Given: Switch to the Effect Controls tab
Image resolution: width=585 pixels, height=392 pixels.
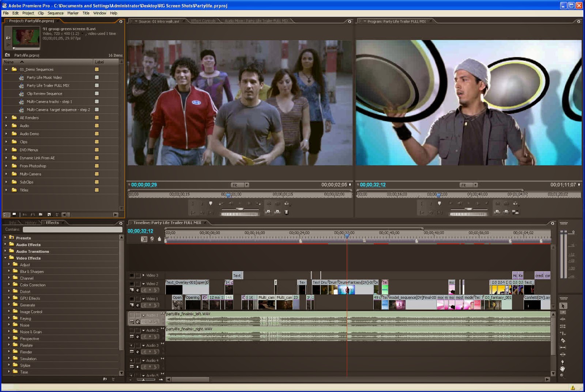Looking at the screenshot, I should pos(203,21).
